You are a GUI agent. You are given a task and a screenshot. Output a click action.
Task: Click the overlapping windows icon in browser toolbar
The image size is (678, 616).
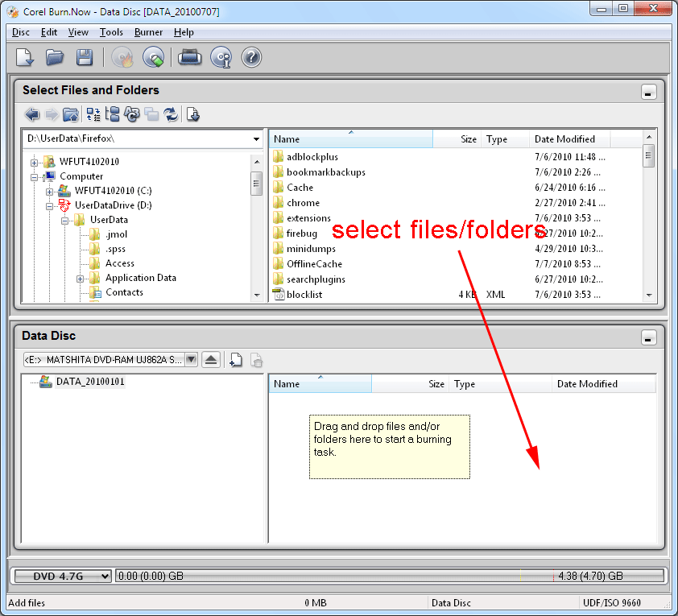151,114
